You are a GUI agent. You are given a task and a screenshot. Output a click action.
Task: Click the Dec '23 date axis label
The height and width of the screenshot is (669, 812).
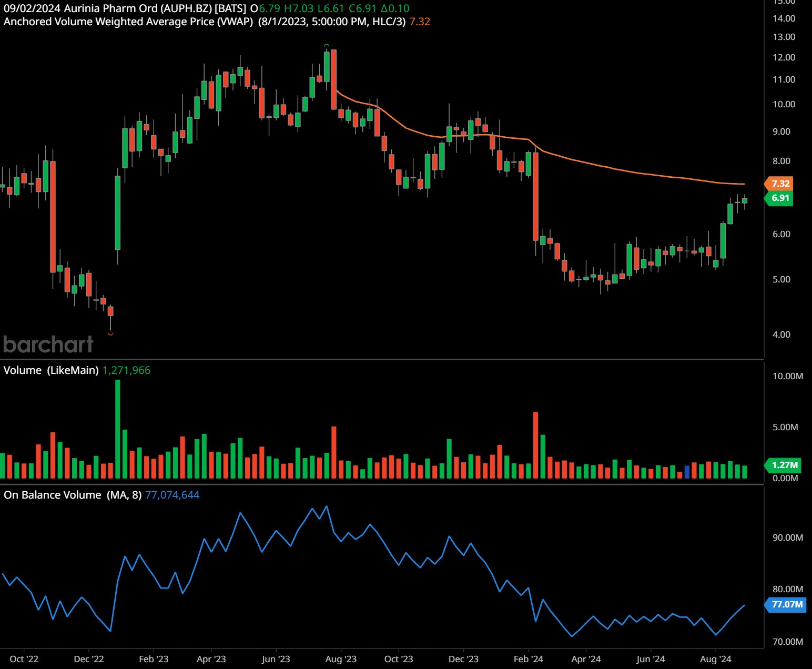463,659
